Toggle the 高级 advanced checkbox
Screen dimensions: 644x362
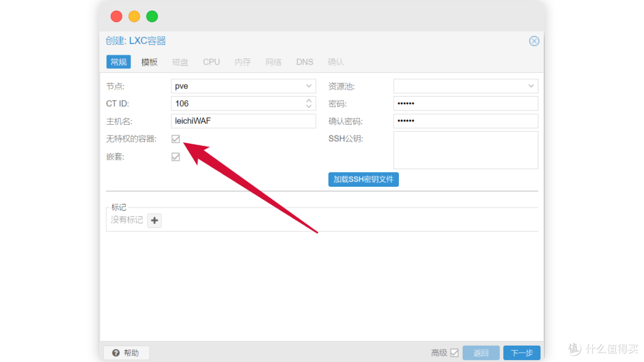point(454,352)
